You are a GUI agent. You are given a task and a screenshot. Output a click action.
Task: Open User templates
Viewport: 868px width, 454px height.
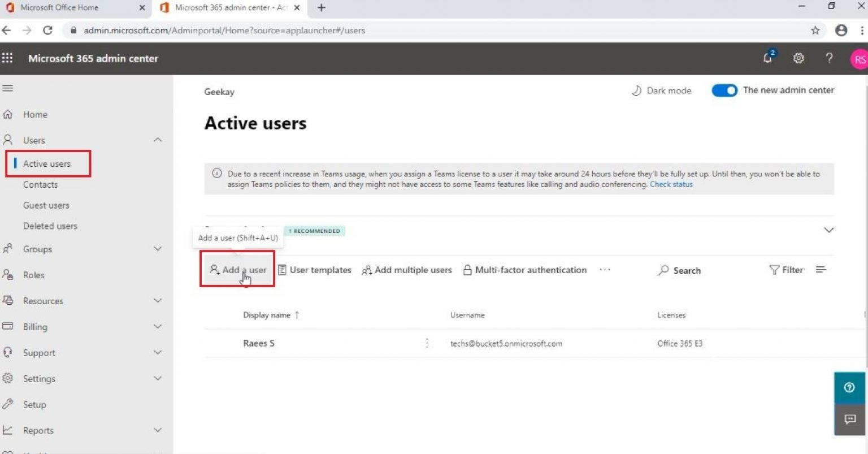[x=314, y=270]
